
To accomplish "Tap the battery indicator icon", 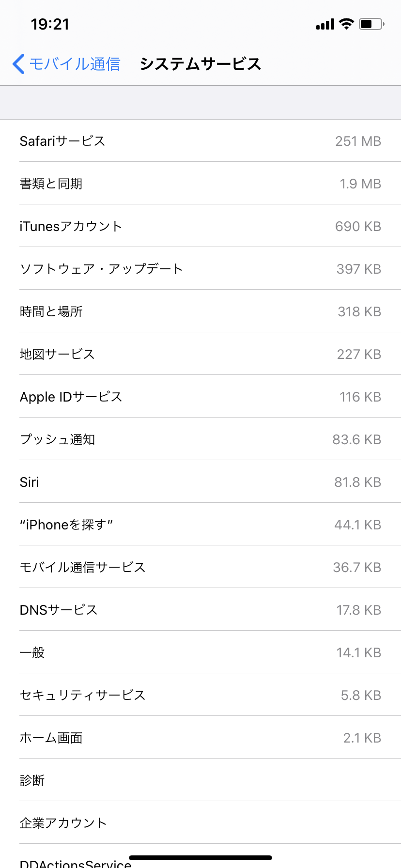I will [371, 24].
